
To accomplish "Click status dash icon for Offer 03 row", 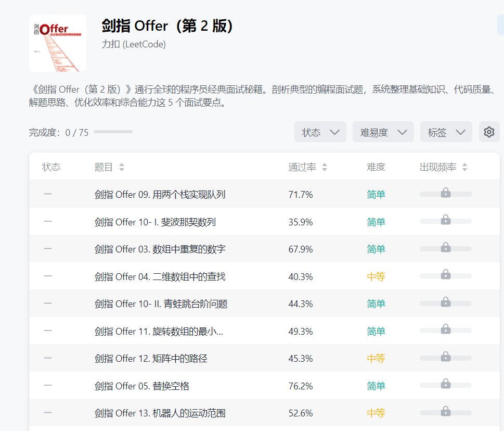I will point(48,249).
